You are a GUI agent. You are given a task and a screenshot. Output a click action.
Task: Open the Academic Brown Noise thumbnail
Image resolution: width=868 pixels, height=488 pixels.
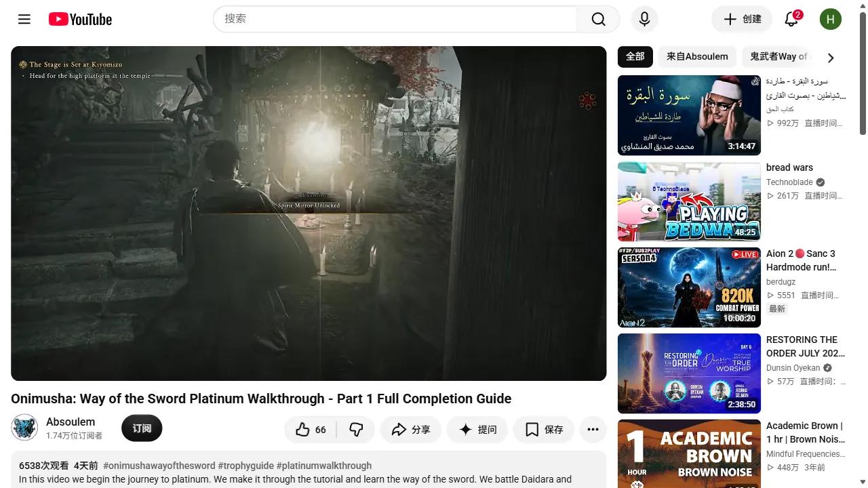[689, 453]
